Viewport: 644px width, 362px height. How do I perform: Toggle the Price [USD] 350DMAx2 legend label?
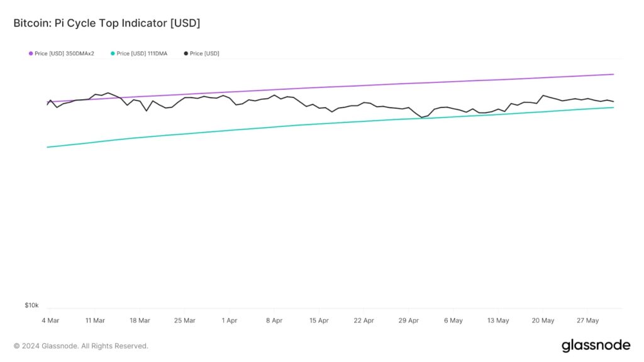[x=64, y=53]
